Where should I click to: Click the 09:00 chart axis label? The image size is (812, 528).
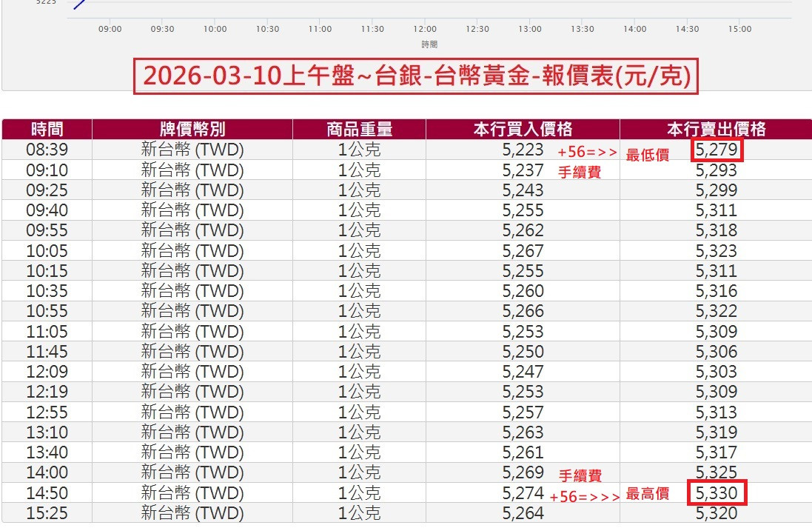pos(110,29)
